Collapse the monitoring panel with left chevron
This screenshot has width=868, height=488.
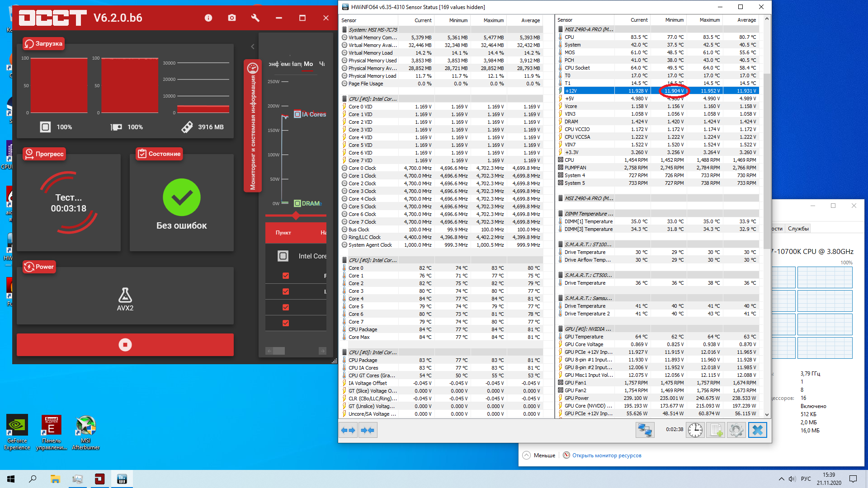tap(253, 47)
